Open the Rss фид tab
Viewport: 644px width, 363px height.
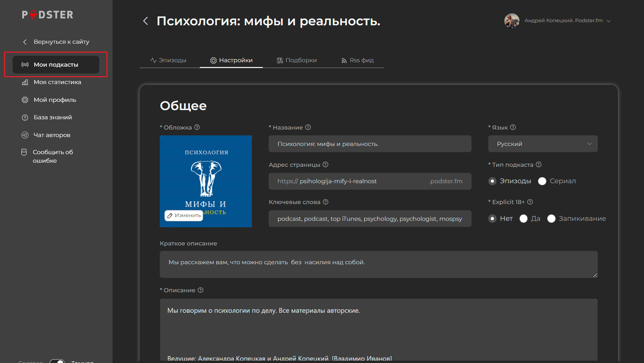click(358, 60)
